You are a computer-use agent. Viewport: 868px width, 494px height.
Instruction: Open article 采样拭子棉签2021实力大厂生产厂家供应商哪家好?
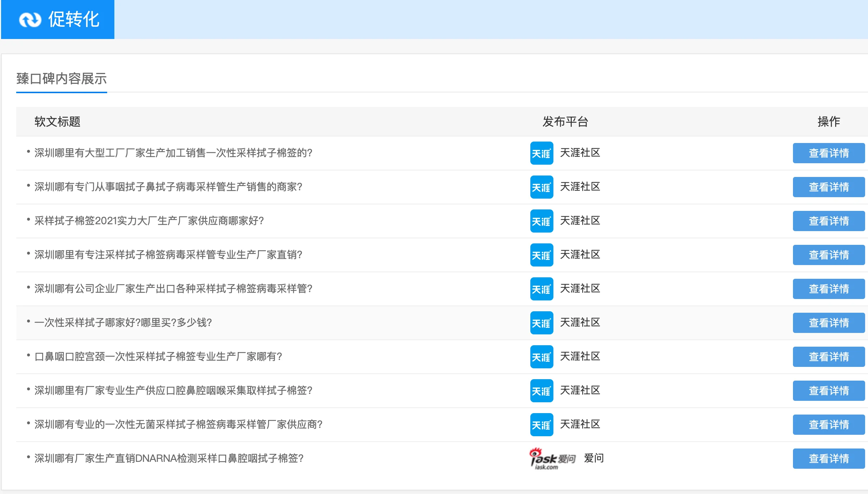[149, 221]
